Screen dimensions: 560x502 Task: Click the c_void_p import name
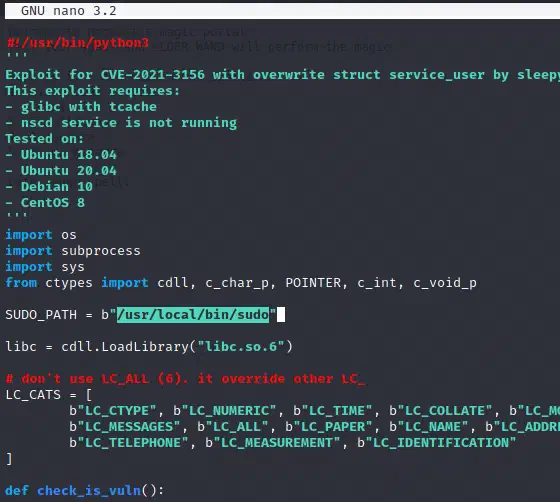pyautogui.click(x=445, y=283)
